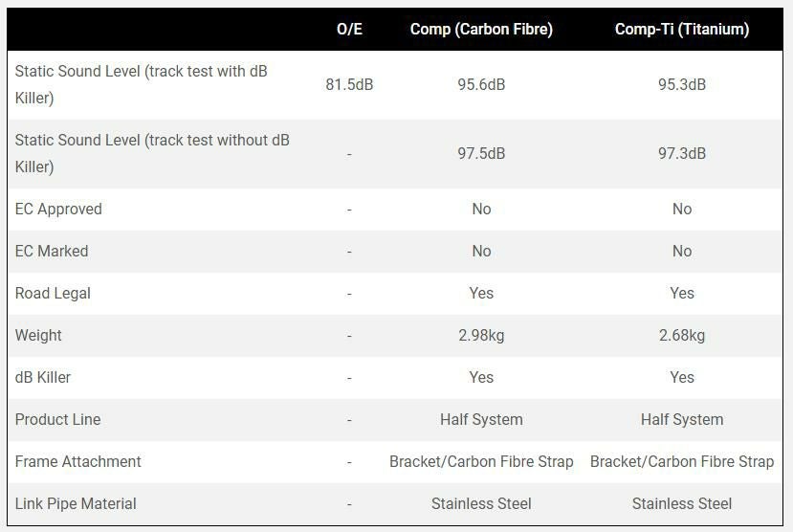Click the Comp-Ti (Titanium) column header

(681, 29)
